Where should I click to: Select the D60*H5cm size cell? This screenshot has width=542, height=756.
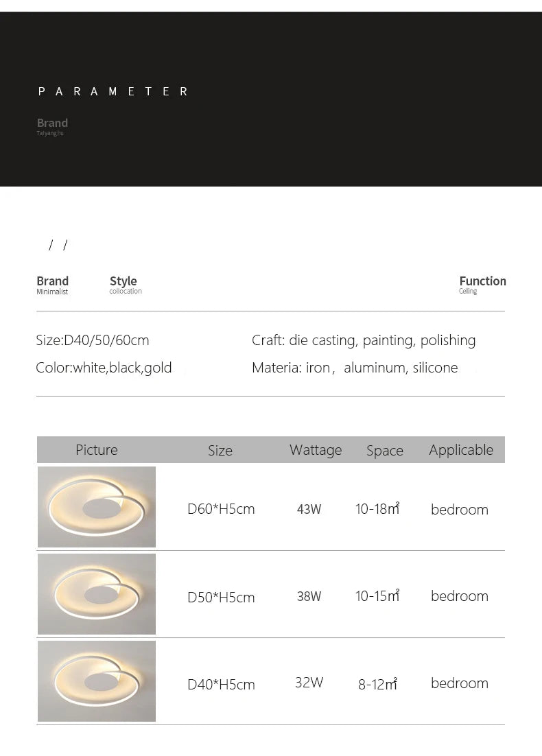(x=221, y=510)
